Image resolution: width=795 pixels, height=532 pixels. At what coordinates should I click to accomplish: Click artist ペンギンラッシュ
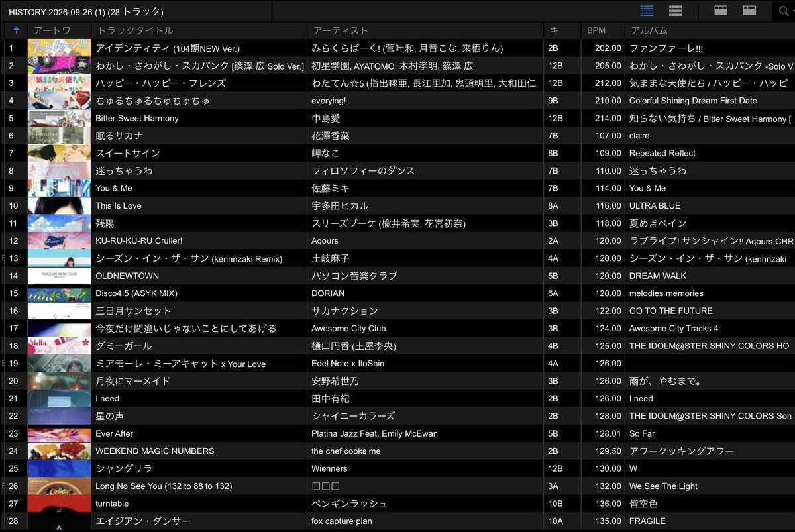point(350,504)
